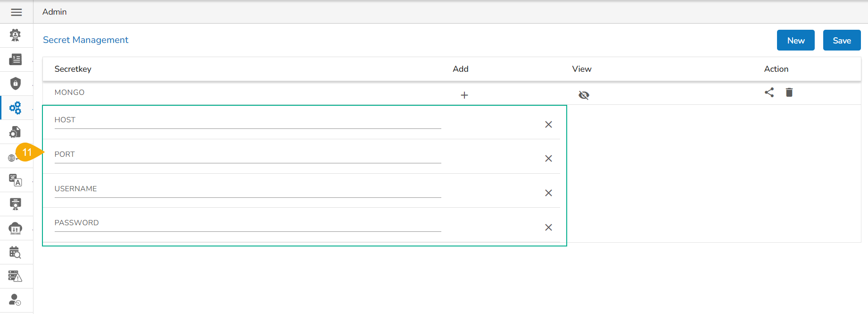
Task: Click the New button
Action: click(795, 41)
